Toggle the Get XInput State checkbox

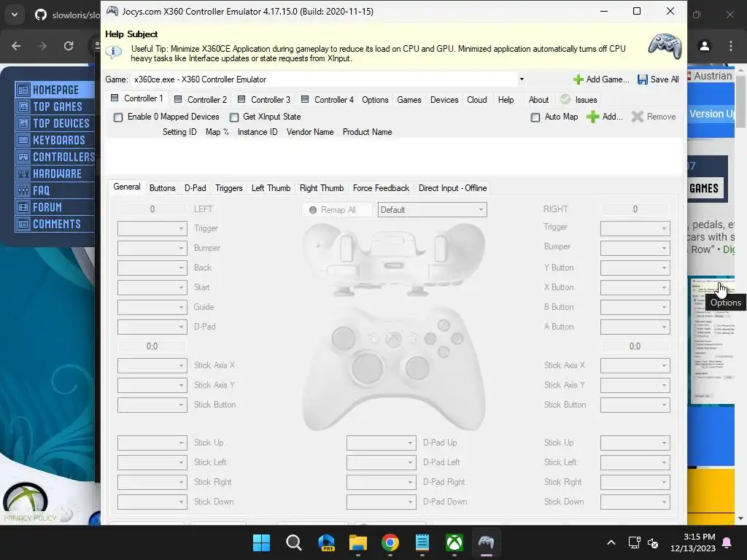(x=234, y=117)
